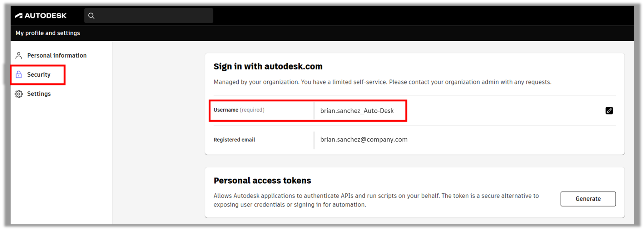Click the limited self-service notice text
The image size is (644, 230).
[382, 82]
